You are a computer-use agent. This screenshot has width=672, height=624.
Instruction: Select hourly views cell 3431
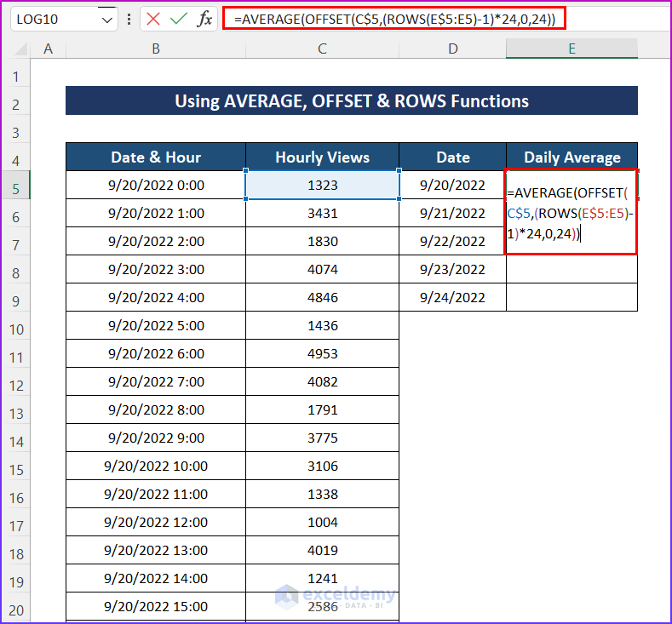pos(322,214)
